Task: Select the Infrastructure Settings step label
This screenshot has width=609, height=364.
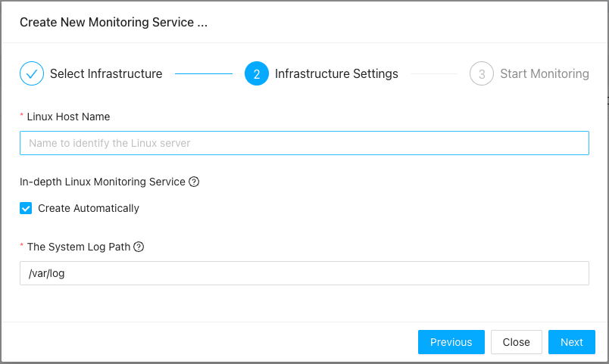Action: (x=336, y=74)
